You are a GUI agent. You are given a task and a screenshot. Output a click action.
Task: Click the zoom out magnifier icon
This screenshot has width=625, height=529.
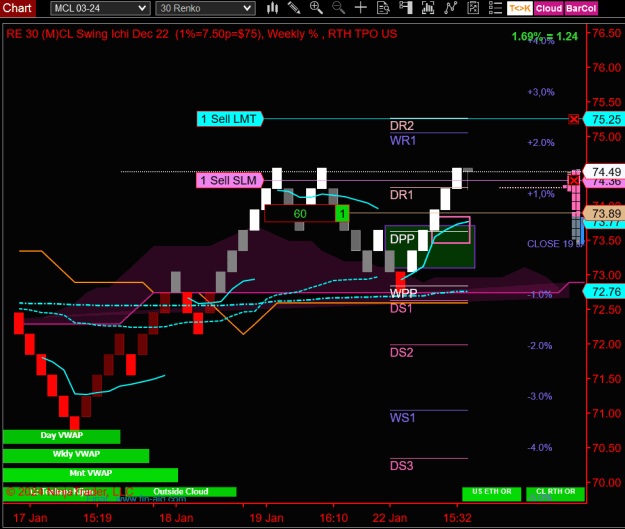[338, 8]
